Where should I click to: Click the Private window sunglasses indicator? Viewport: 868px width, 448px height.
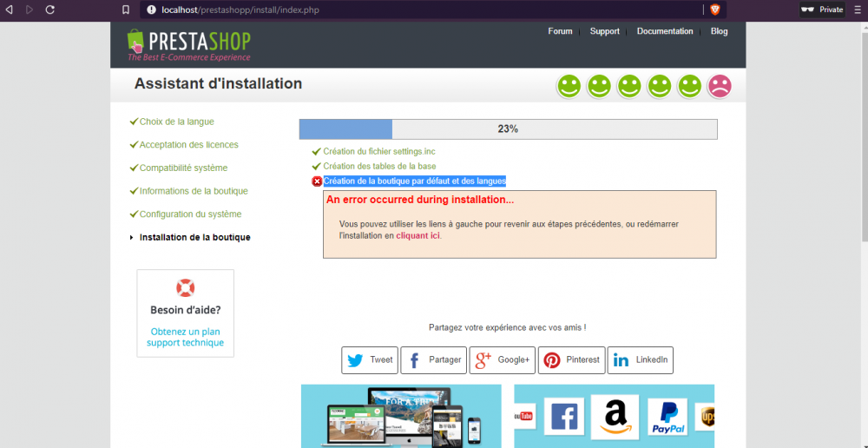822,10
